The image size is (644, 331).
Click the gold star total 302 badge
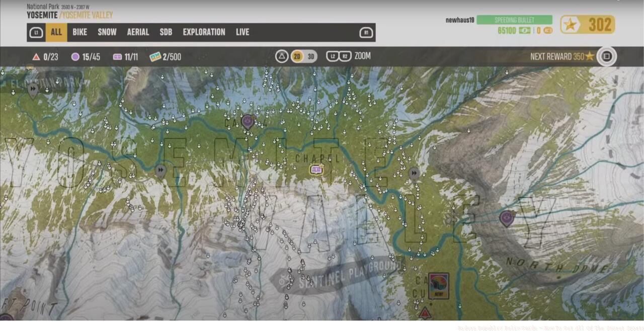point(587,25)
